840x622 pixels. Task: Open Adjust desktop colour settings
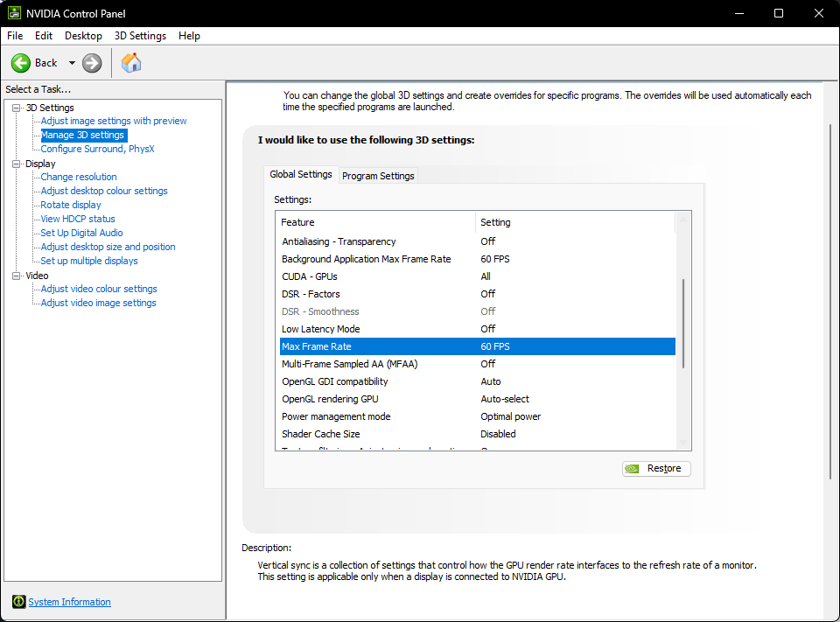[104, 191]
